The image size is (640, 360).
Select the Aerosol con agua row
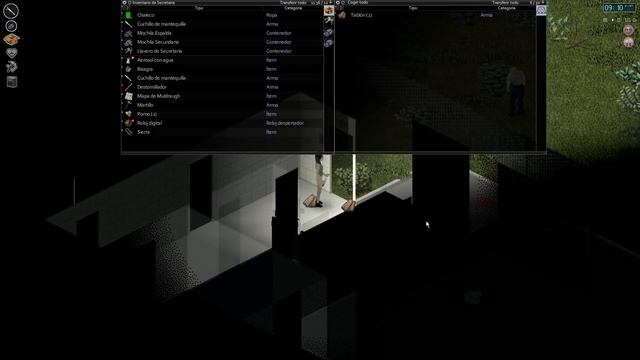tap(222, 60)
